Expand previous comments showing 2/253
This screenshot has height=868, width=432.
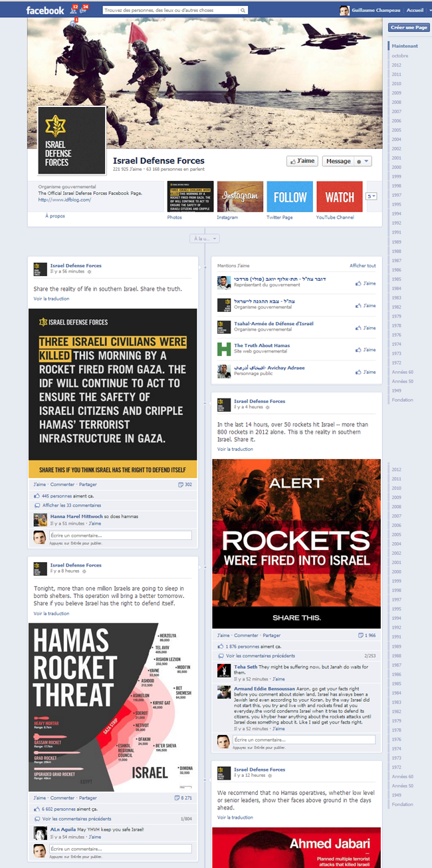click(x=260, y=656)
